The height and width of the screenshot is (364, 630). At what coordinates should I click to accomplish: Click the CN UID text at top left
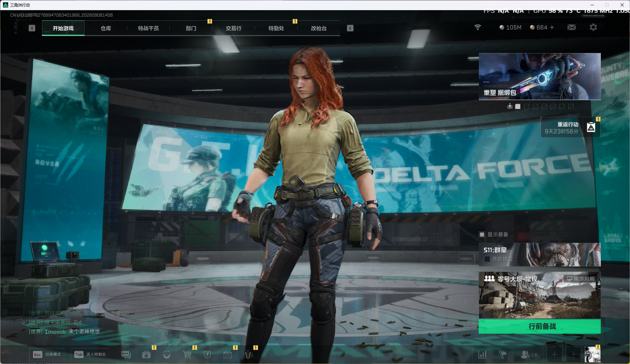pyautogui.click(x=61, y=15)
